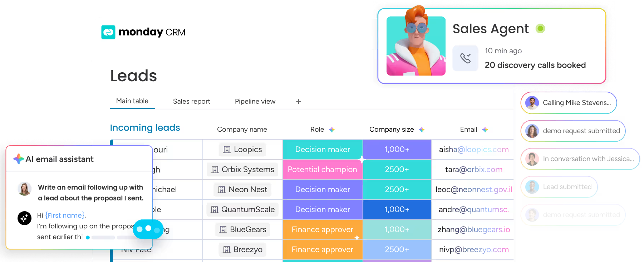Viewport: 644px width, 262px height.
Task: Open the Calling Mike Stevens notification
Action: tap(569, 103)
